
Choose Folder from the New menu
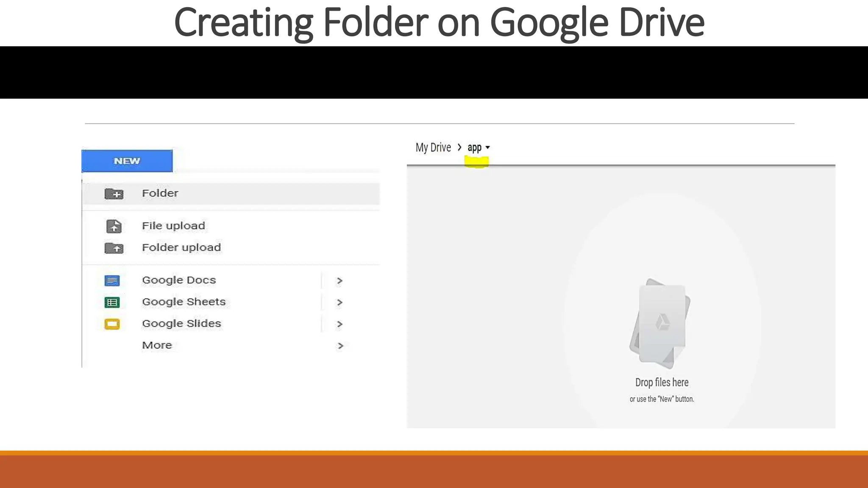pyautogui.click(x=231, y=194)
